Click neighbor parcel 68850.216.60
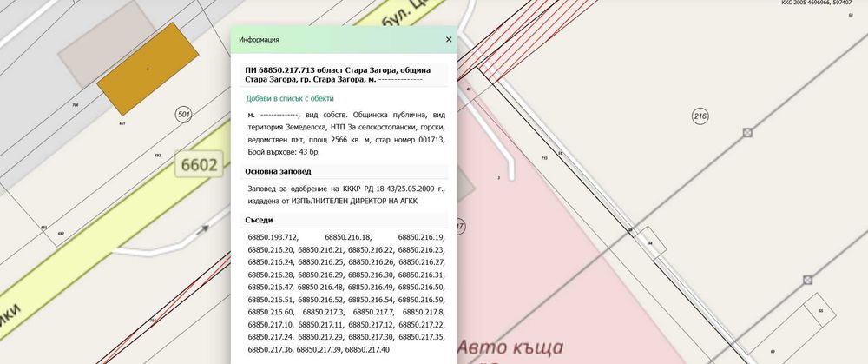The height and width of the screenshot is (364, 868). point(271,313)
